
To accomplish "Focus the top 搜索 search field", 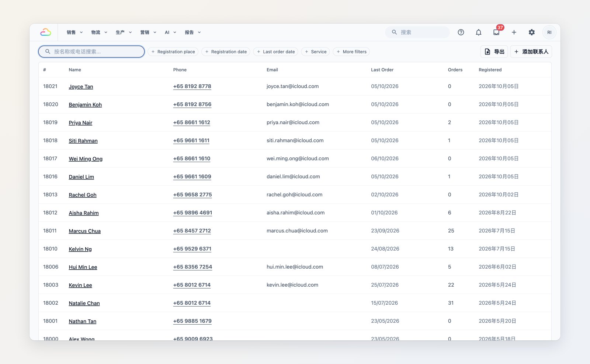I will point(417,32).
